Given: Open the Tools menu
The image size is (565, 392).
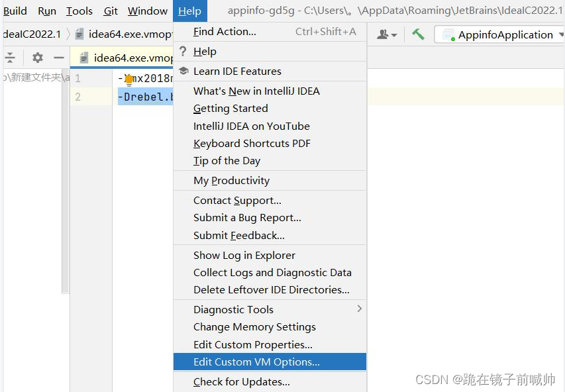Looking at the screenshot, I should (x=79, y=11).
